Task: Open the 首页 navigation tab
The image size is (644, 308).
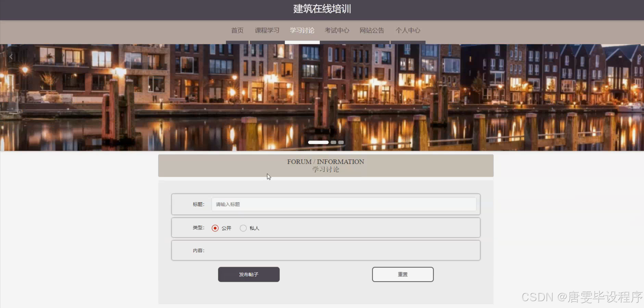Action: (237, 31)
